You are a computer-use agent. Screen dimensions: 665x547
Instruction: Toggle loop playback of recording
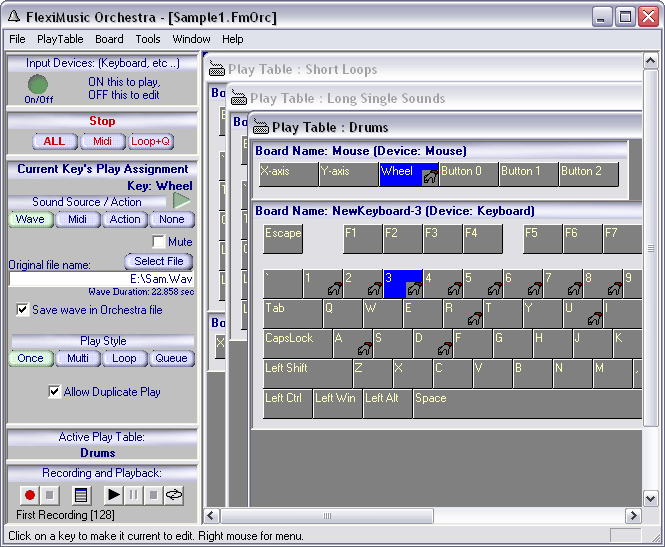click(x=173, y=495)
